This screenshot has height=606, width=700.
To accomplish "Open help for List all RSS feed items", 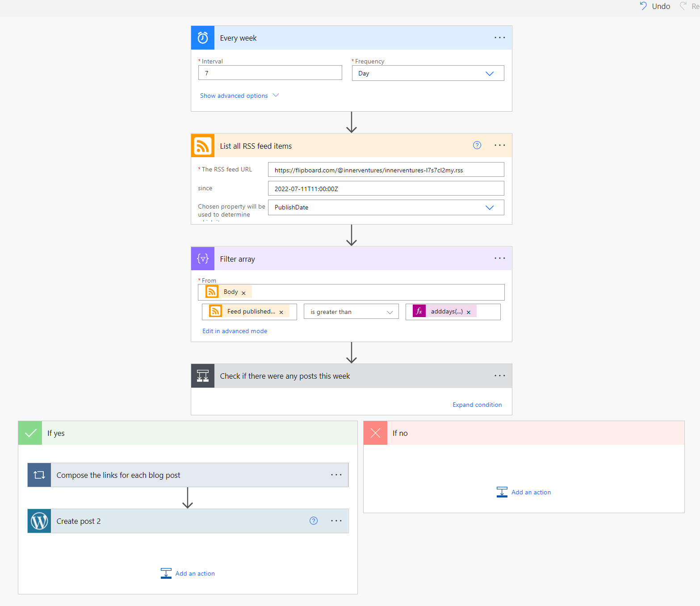I will tap(477, 145).
